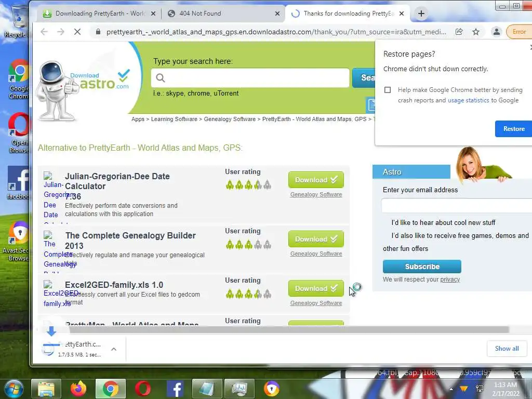Viewport: 532px width, 399px height.
Task: Click the magnifier icon in search box
Action: click(161, 78)
